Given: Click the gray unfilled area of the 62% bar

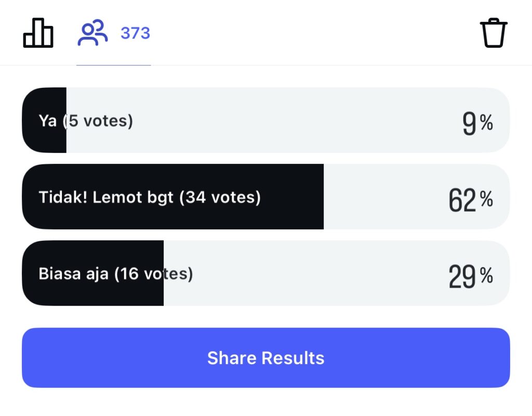Looking at the screenshot, I should [384, 197].
